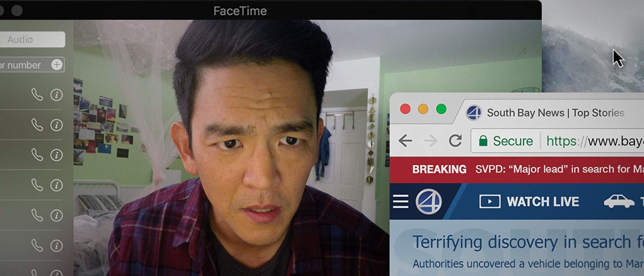Reload the South Bay News page
The image size is (644, 276).
coord(455,141)
